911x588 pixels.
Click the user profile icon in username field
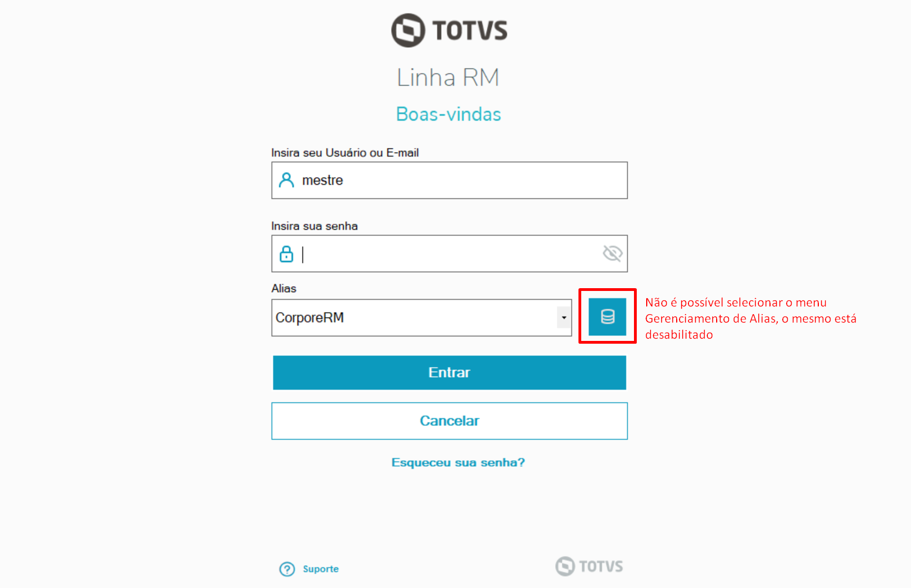click(286, 180)
